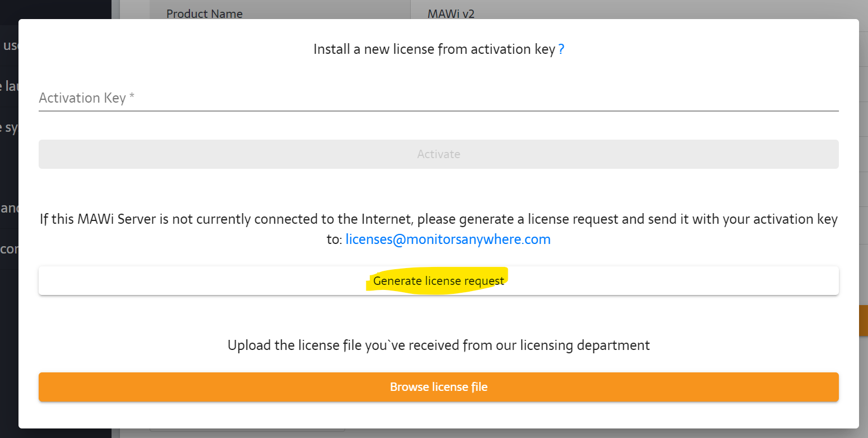Click Generate license request
The image size is (868, 438).
pyautogui.click(x=438, y=280)
